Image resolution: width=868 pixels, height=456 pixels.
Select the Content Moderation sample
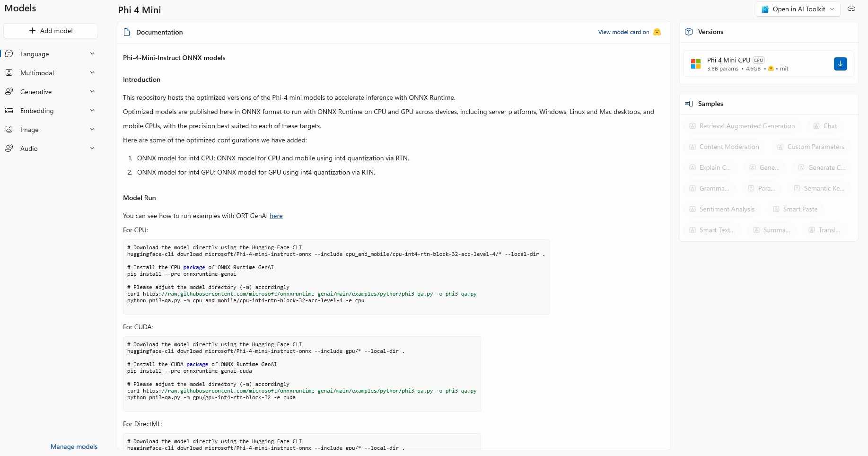pyautogui.click(x=724, y=147)
